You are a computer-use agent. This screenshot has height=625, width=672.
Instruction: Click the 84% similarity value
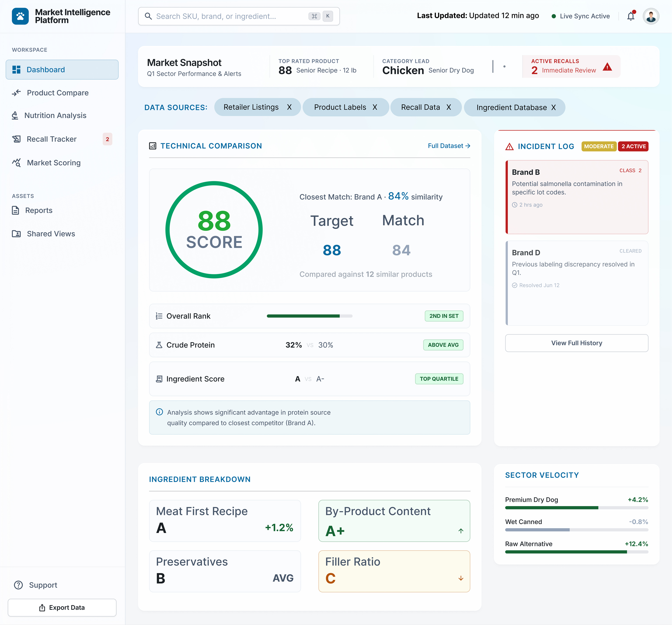(x=398, y=196)
